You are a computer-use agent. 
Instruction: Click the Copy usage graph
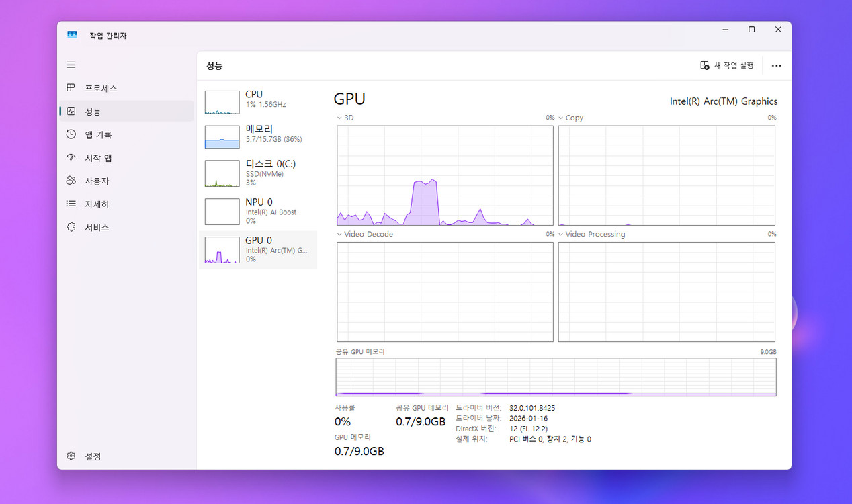click(667, 175)
